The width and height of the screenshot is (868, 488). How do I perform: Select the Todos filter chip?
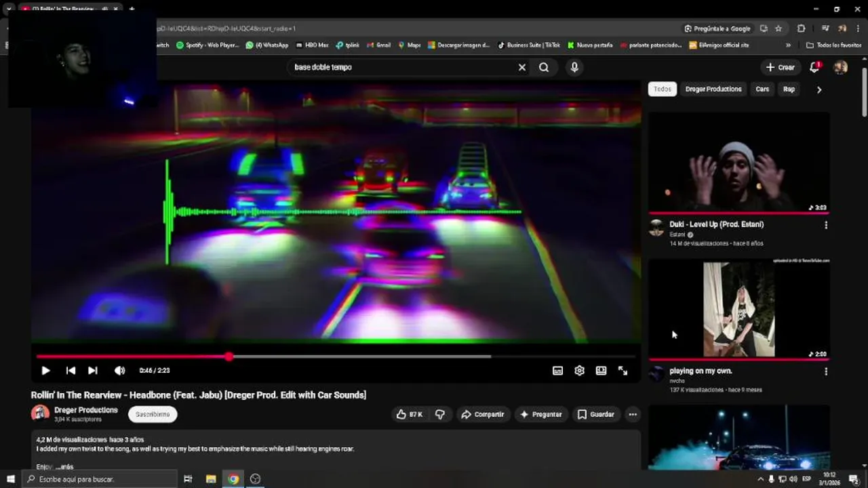[663, 89]
